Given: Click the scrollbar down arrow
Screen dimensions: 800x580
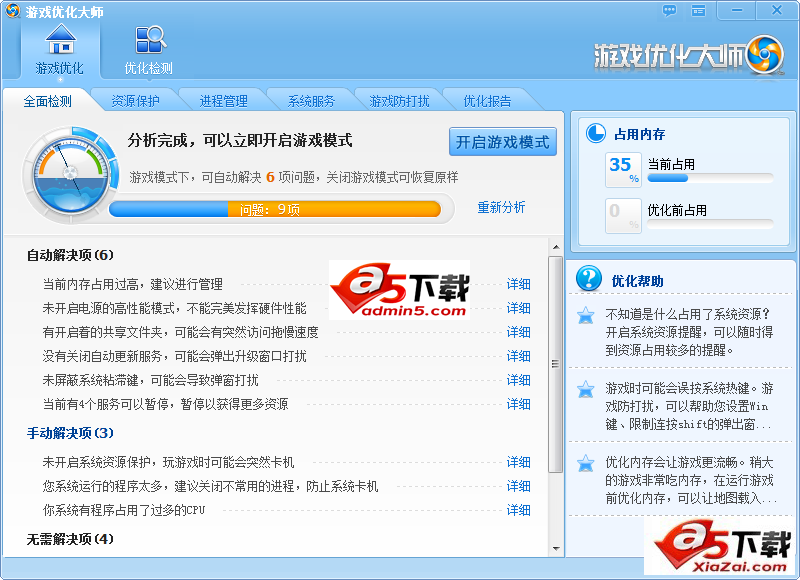Looking at the screenshot, I should tap(556, 549).
